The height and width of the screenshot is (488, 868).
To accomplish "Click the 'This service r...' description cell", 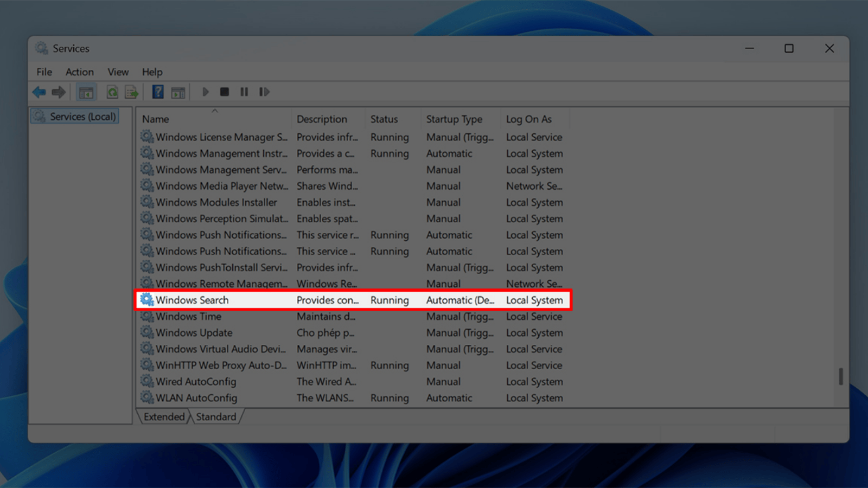I will click(x=328, y=235).
